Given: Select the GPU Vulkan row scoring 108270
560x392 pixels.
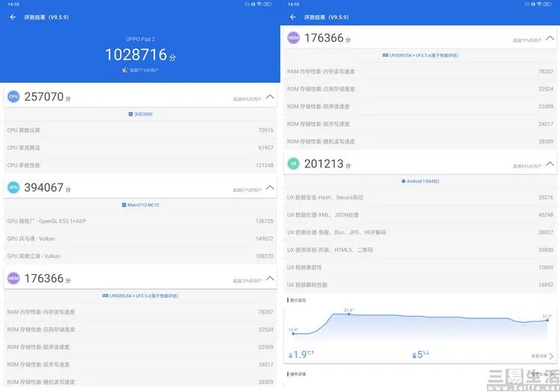Looking at the screenshot, I should click(140, 256).
